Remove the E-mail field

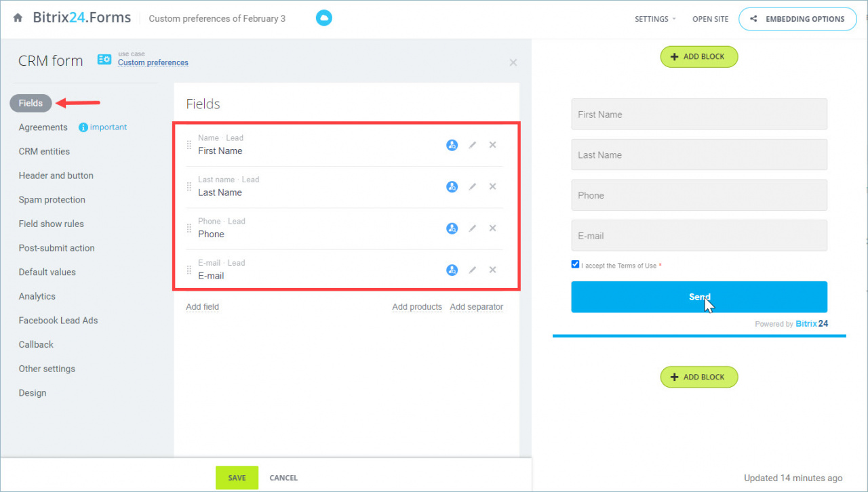coord(493,270)
